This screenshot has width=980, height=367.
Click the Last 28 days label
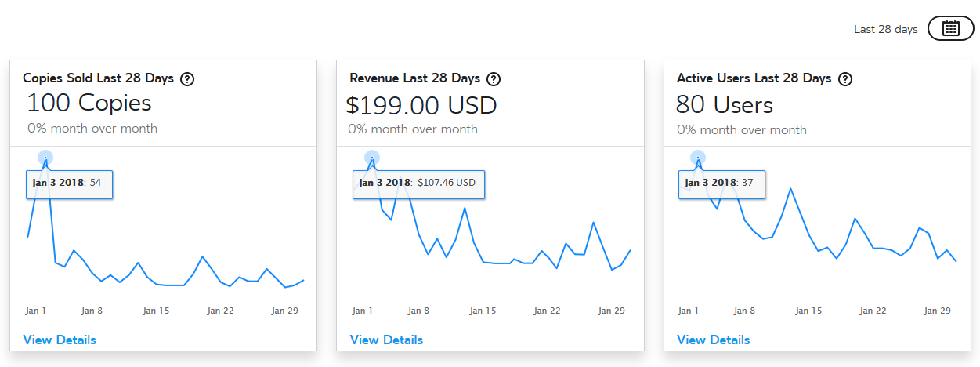point(885,29)
